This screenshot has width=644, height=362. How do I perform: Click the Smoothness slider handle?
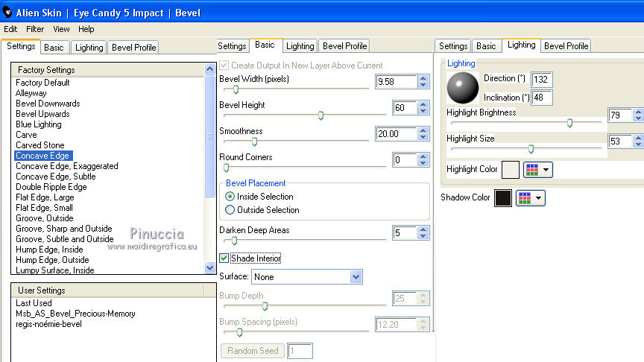pyautogui.click(x=255, y=142)
